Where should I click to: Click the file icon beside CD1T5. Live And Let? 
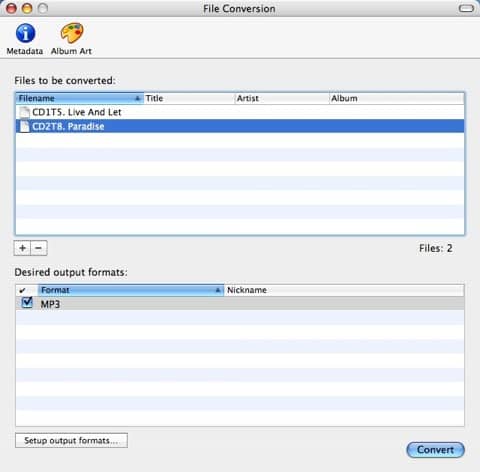click(24, 112)
